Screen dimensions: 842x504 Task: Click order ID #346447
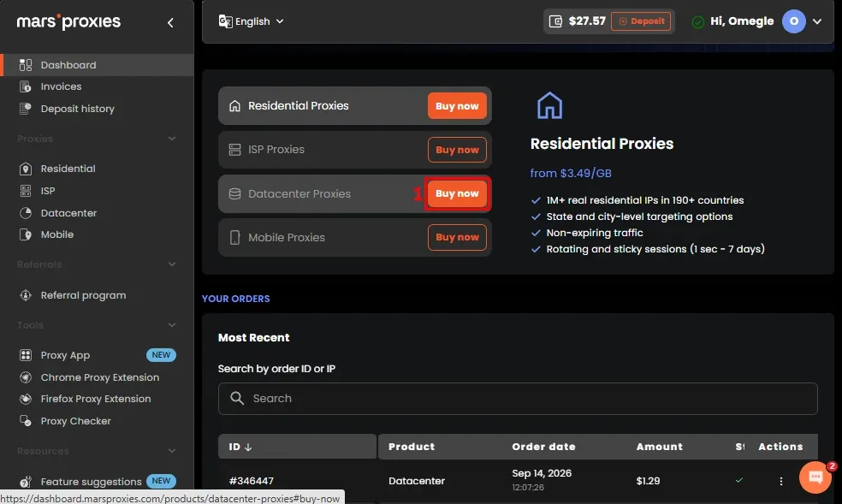pyautogui.click(x=252, y=481)
